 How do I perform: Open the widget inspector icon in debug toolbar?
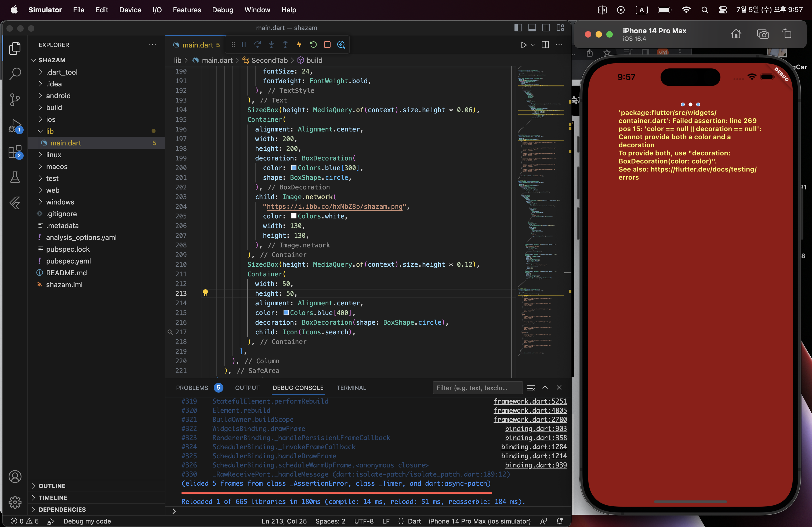341,45
